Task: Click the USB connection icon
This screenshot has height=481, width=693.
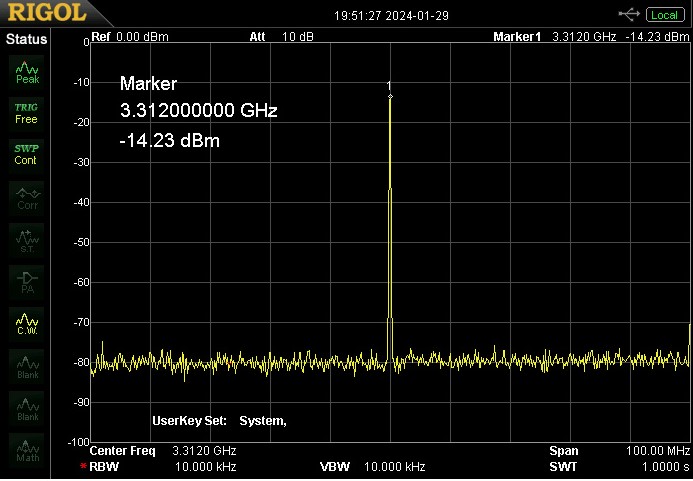Action: coord(630,14)
